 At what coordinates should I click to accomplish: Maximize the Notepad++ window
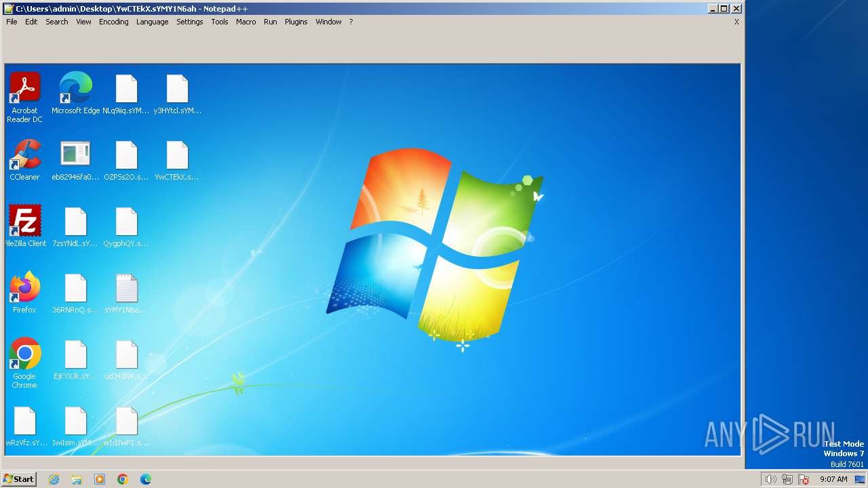724,9
